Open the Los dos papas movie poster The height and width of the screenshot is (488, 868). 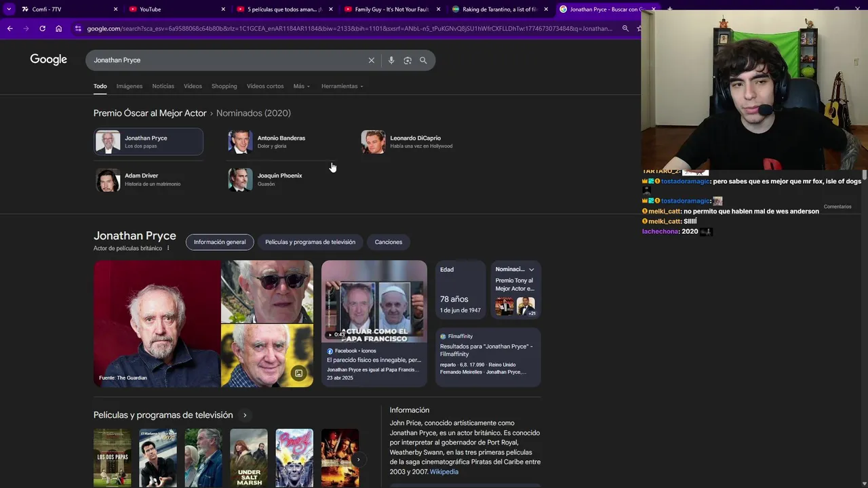[113, 457]
